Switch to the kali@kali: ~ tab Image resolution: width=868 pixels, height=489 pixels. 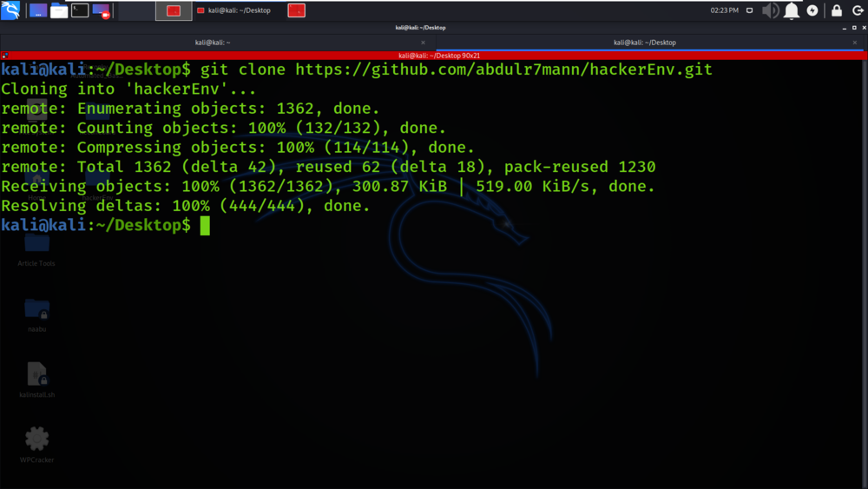[x=213, y=43]
